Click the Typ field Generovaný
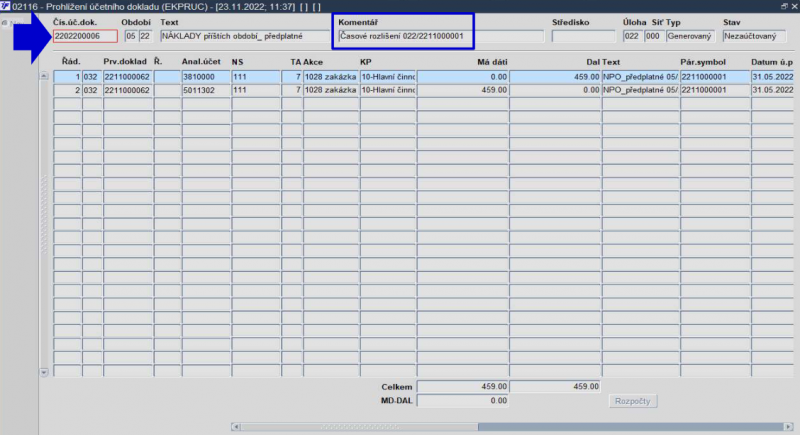The height and width of the screenshot is (435, 800). 691,36
